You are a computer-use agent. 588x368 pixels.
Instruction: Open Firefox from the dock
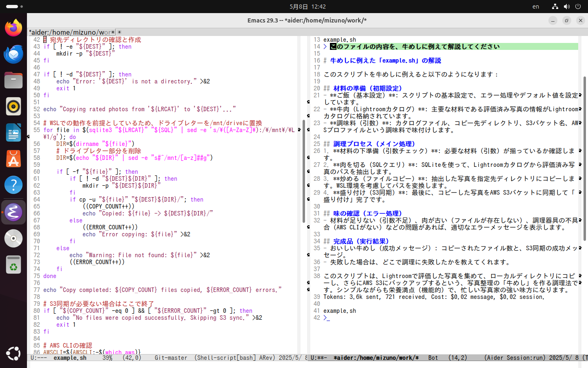(13, 28)
